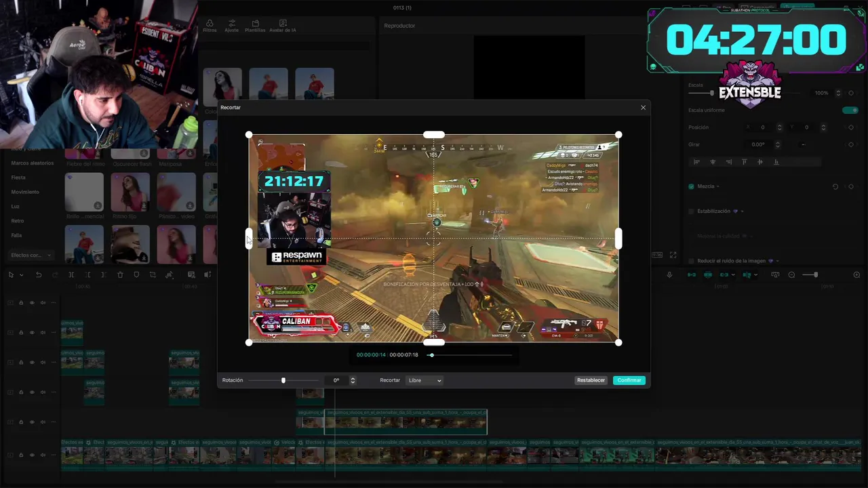Expand the Mezcla section arrow
This screenshot has width=868, height=488.
tap(718, 186)
